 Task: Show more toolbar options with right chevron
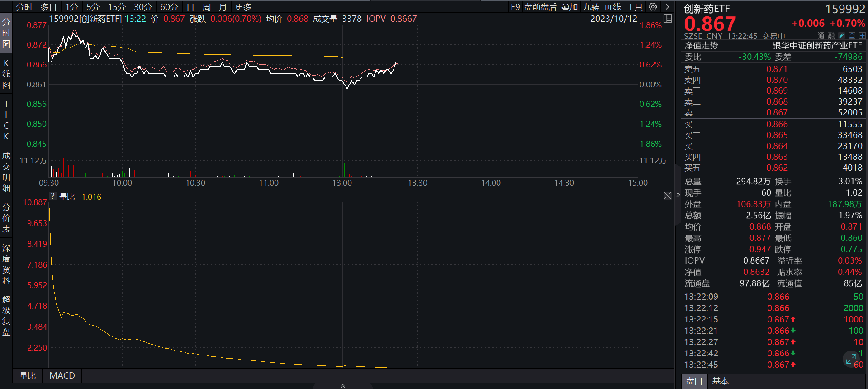[x=667, y=7]
